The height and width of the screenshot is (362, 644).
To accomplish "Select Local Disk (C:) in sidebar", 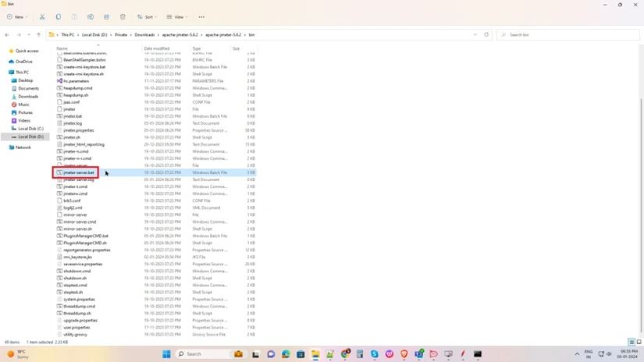I will coord(30,129).
